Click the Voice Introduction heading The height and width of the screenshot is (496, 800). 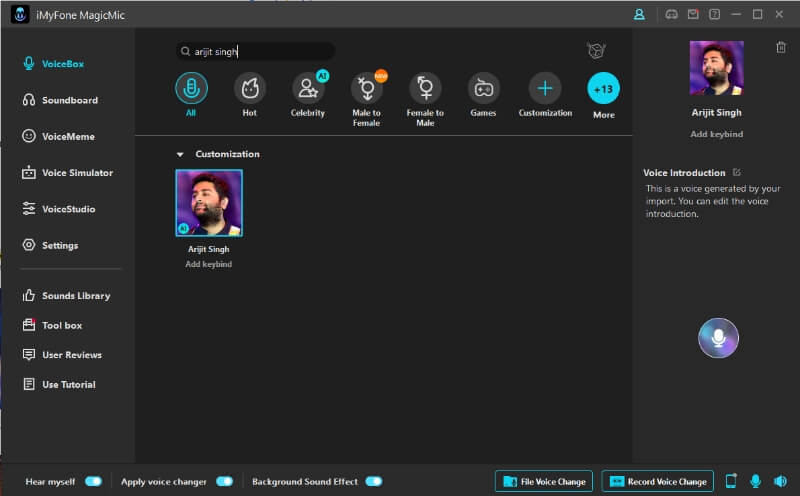684,172
